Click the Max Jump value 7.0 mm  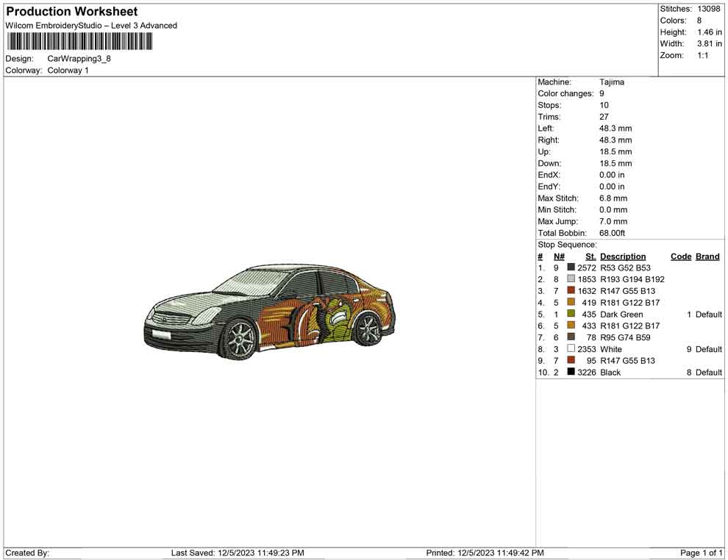pyautogui.click(x=613, y=221)
